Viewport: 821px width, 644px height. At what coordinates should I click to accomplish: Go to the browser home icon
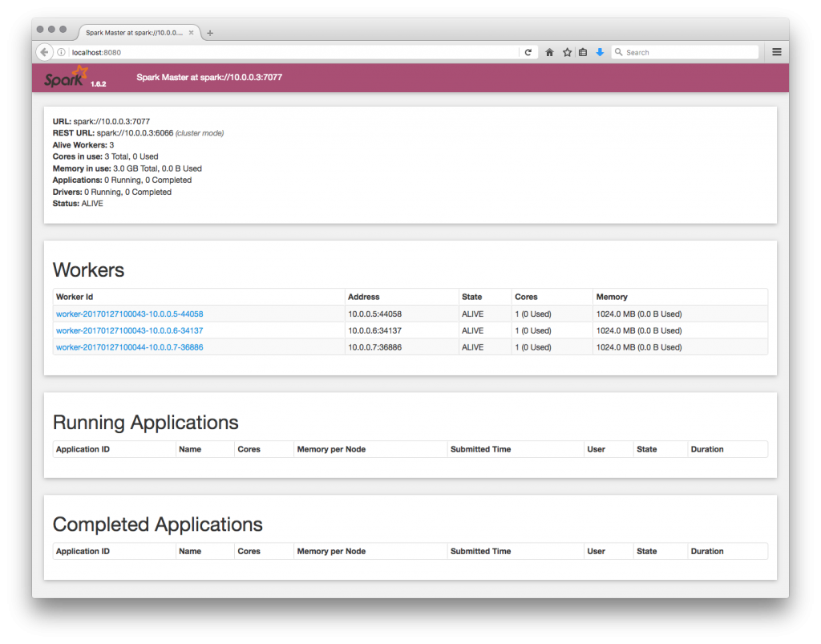pyautogui.click(x=549, y=52)
